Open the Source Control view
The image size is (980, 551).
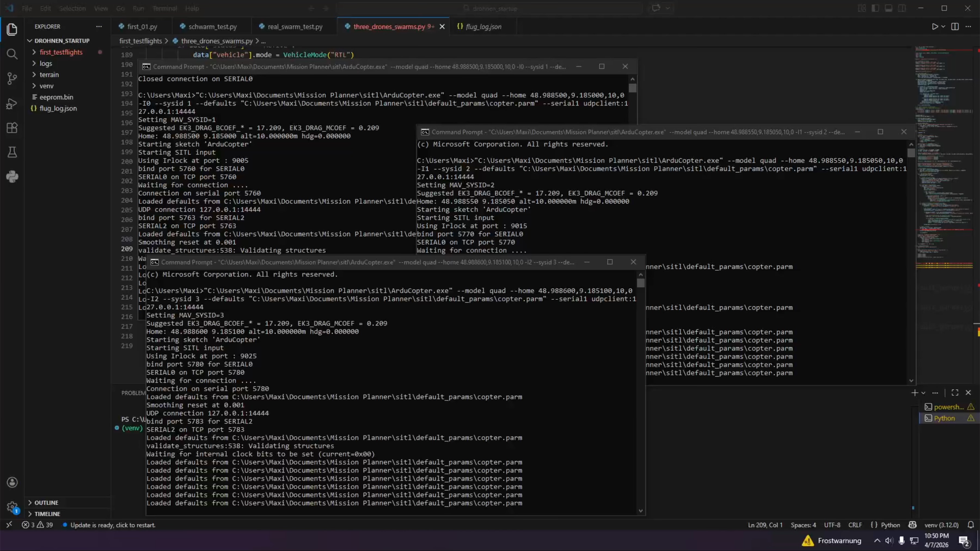(12, 78)
